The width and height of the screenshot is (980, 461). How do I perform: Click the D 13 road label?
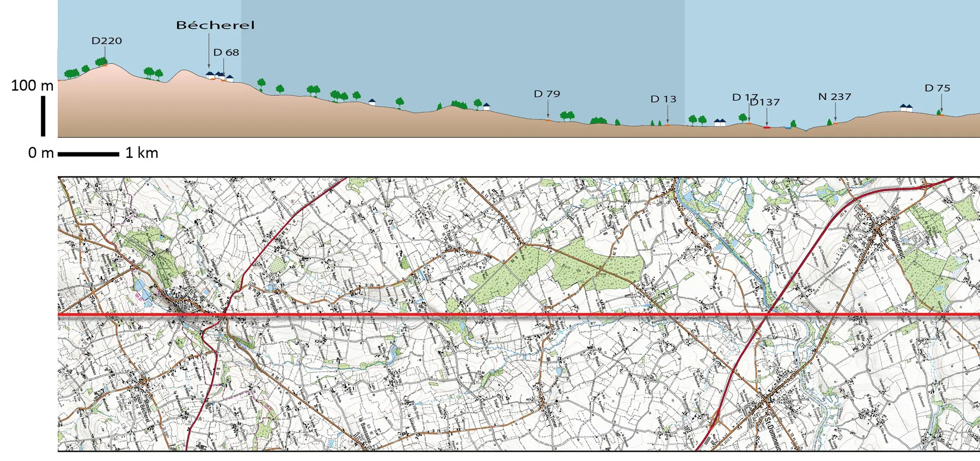[x=663, y=99]
